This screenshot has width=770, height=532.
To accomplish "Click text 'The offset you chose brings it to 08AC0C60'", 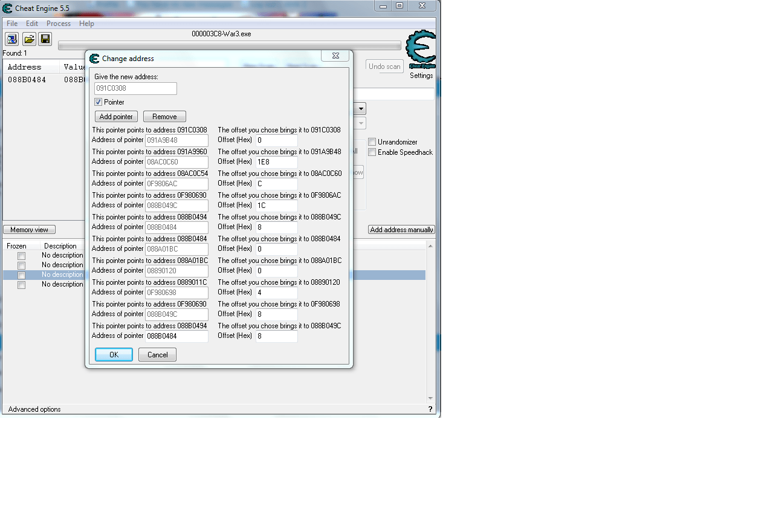I will 280,174.
